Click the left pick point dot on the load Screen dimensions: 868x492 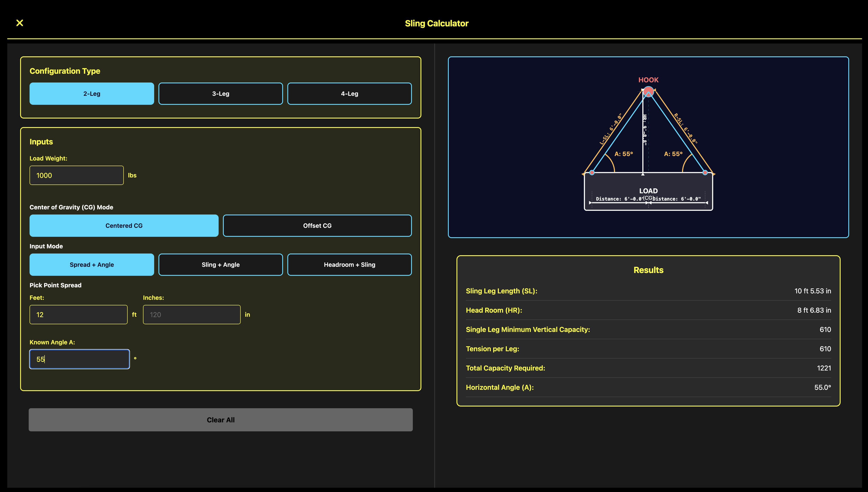[x=592, y=173]
